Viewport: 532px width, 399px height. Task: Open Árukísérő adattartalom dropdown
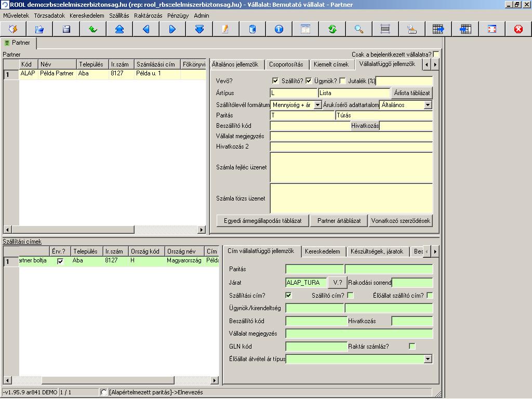pos(428,105)
